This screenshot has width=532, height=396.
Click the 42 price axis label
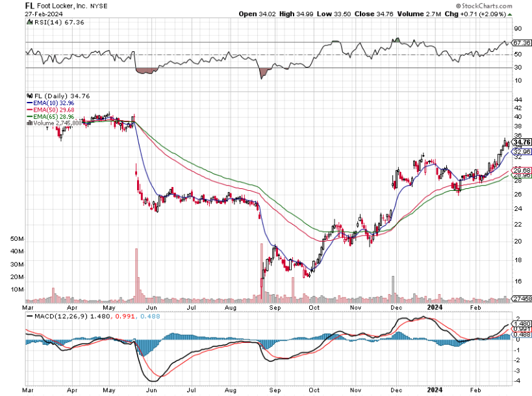pos(518,108)
